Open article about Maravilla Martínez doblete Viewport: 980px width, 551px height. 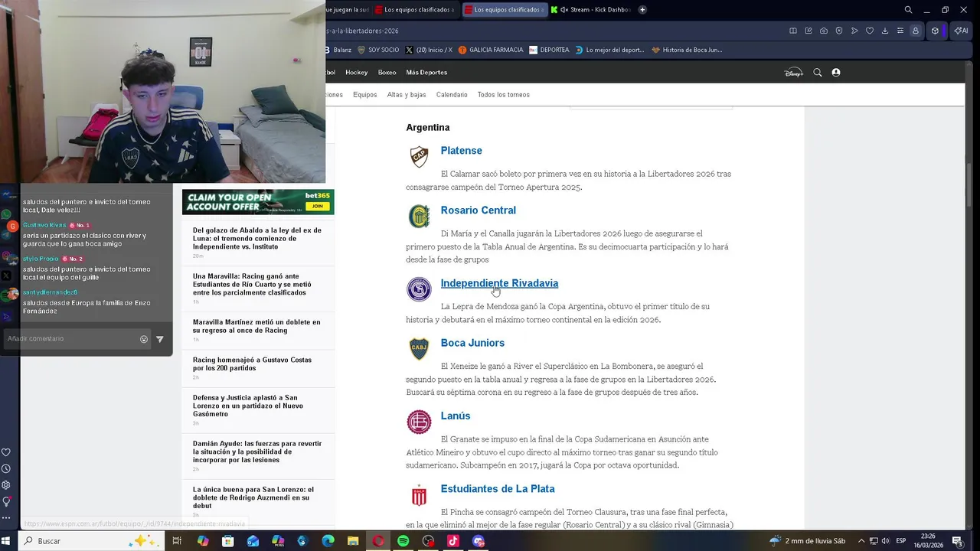[x=257, y=326]
